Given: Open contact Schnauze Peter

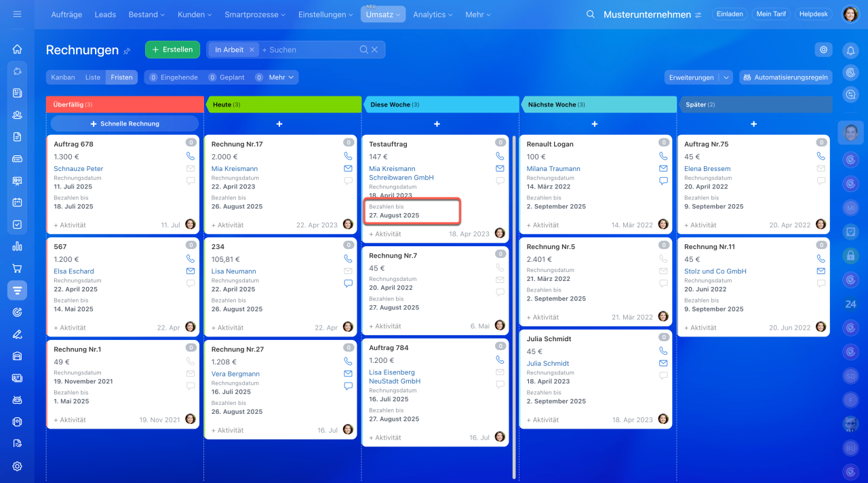Looking at the screenshot, I should click(79, 168).
